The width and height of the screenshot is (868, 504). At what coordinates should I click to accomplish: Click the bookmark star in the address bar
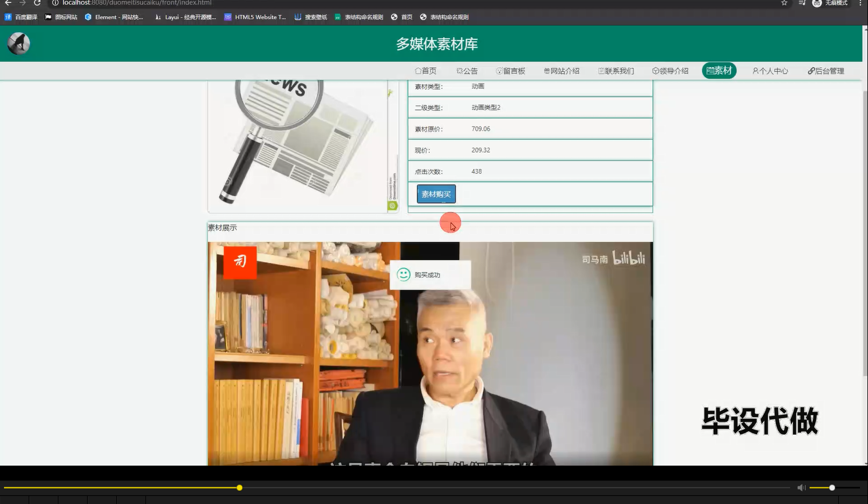click(784, 3)
